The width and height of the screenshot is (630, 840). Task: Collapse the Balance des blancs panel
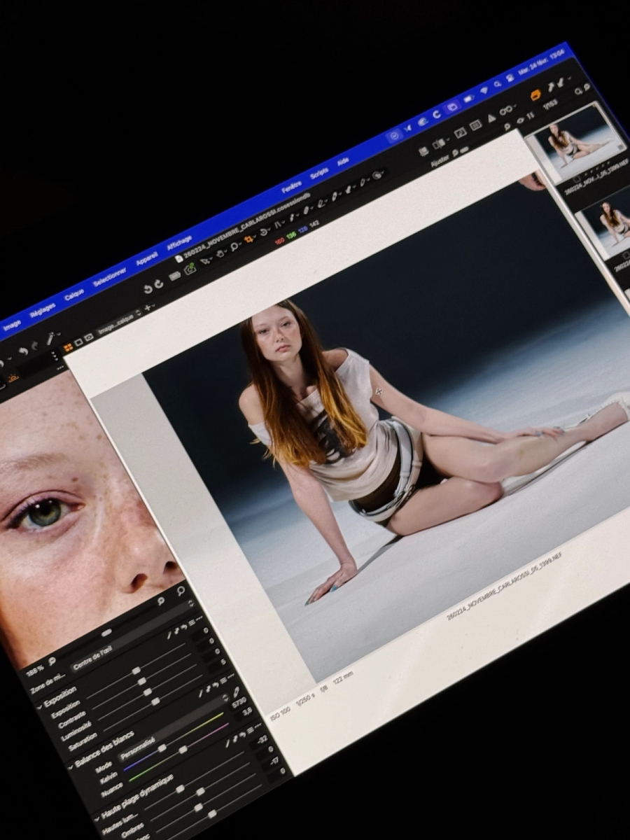point(71,768)
